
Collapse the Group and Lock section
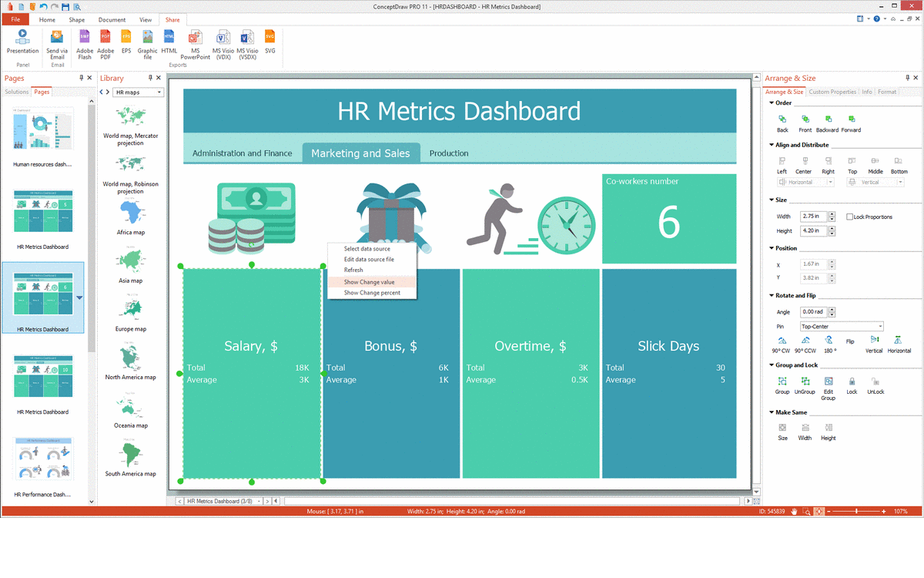coord(772,365)
